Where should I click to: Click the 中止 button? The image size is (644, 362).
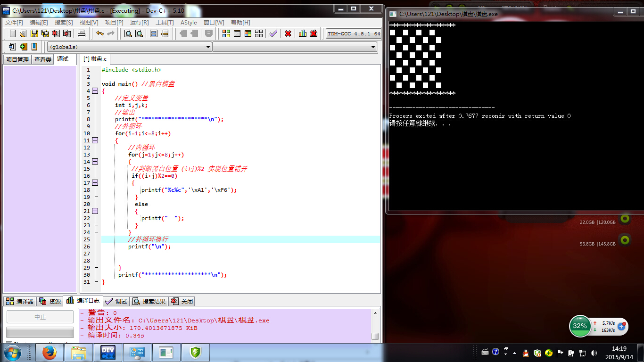(40, 317)
